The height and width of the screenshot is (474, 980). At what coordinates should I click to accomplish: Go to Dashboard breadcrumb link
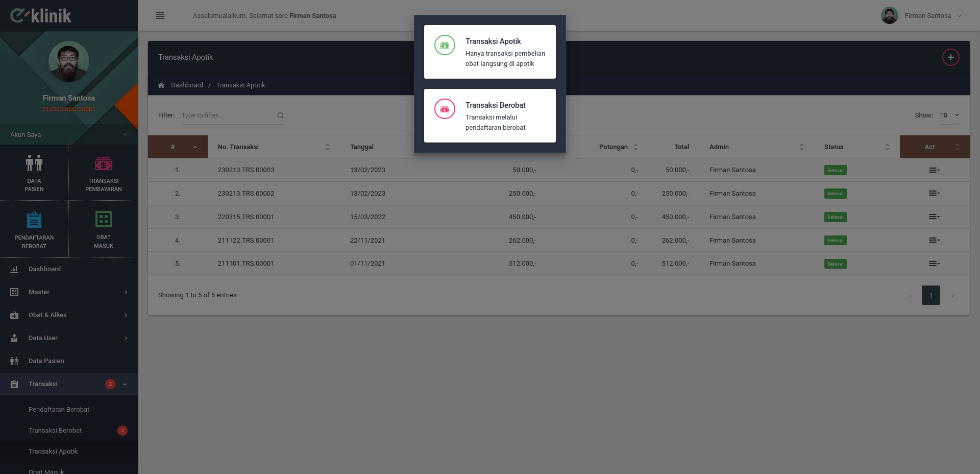click(187, 85)
